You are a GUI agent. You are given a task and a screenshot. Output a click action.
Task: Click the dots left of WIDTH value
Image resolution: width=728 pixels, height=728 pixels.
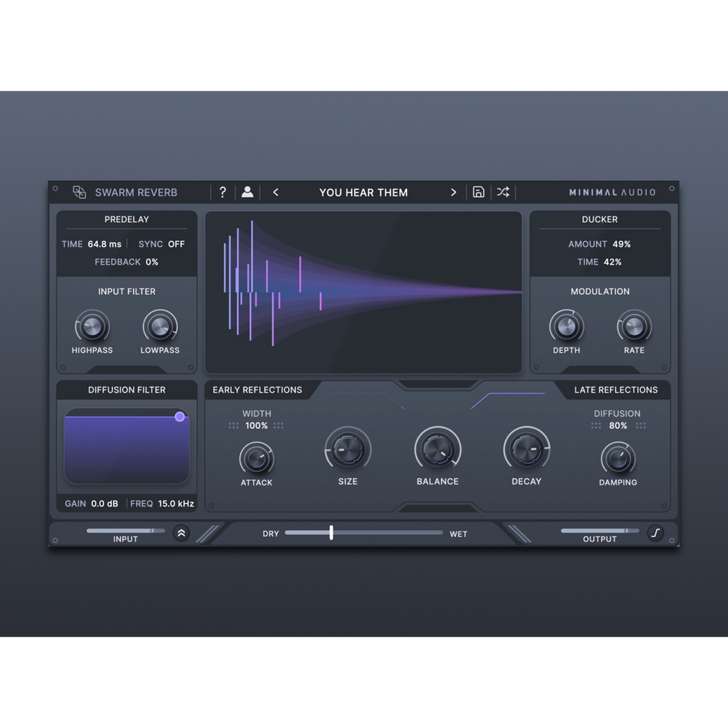233,426
